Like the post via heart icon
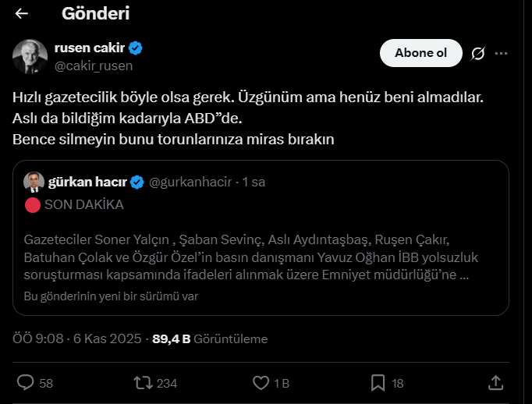Viewport: 532px width, 404px height. (x=261, y=383)
